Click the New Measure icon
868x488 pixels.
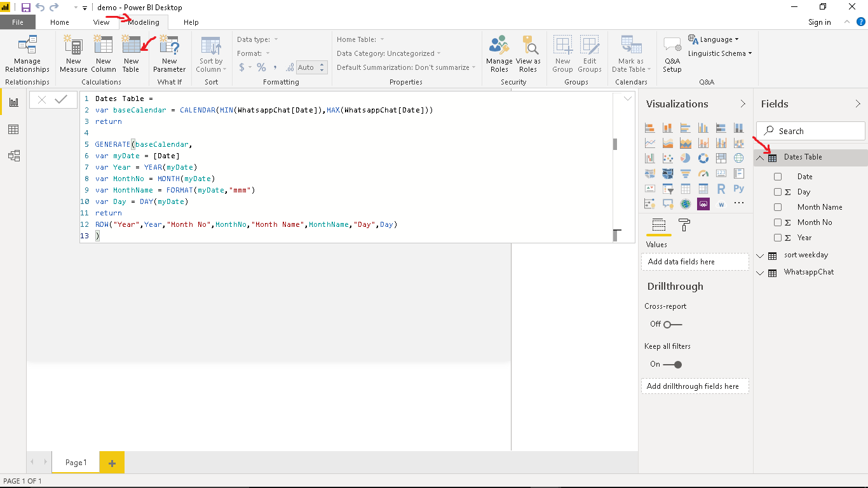coord(74,53)
